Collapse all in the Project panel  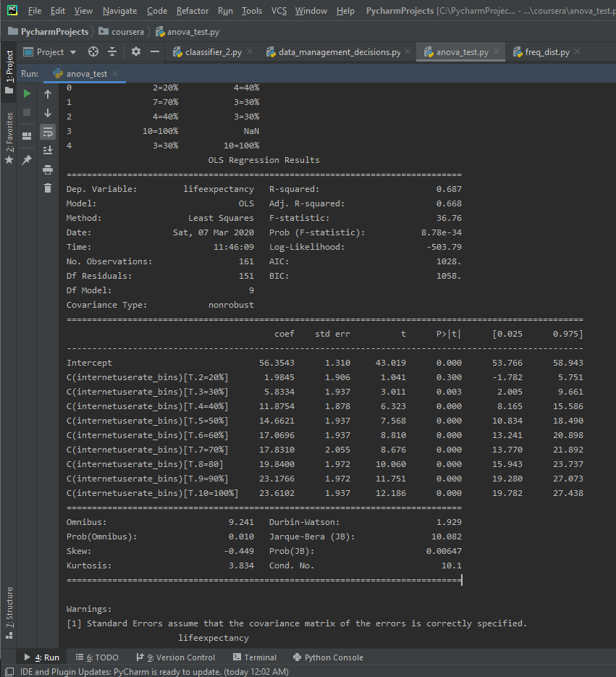112,52
